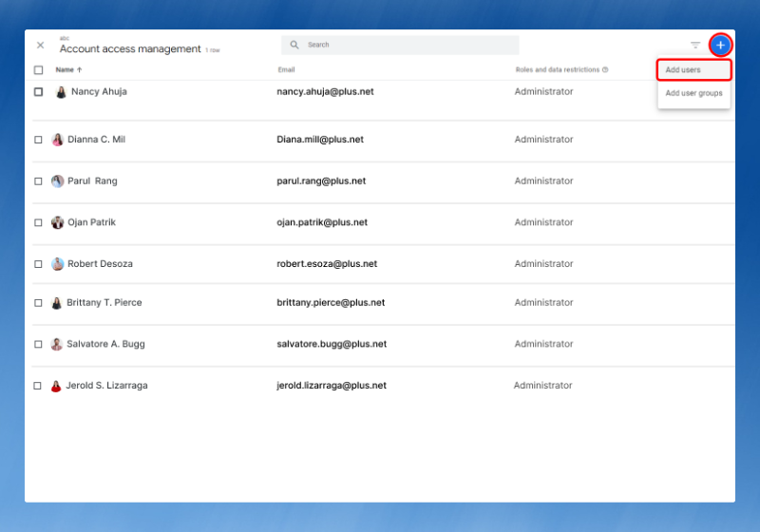
Task: Close the Account access management panel
Action: click(40, 45)
